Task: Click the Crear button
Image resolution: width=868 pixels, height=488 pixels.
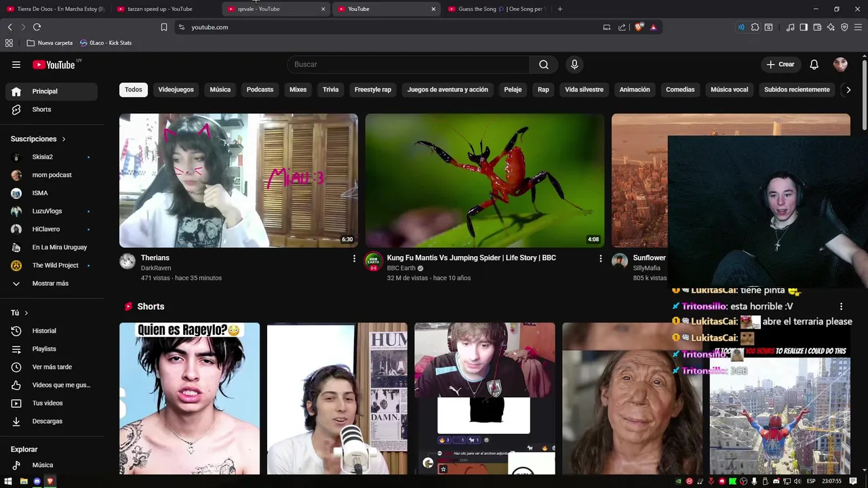Action: [x=781, y=64]
